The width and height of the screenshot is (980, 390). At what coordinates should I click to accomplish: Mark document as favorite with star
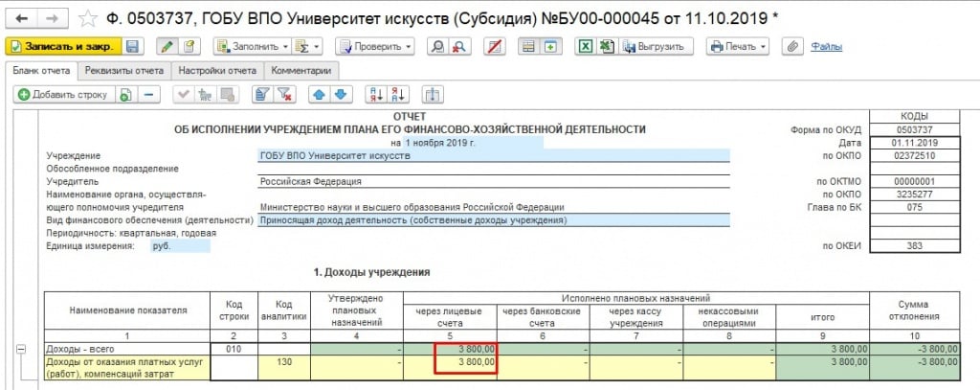coord(88,18)
